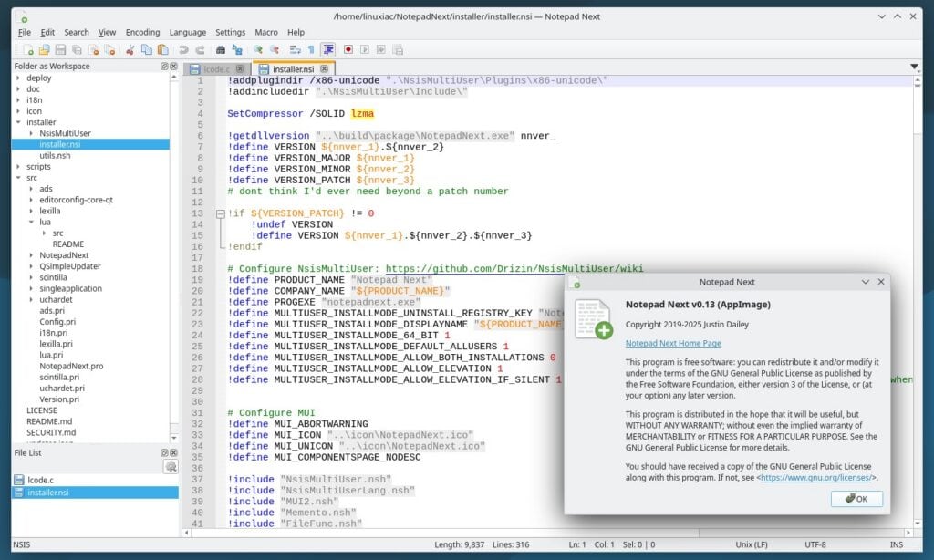Image resolution: width=934 pixels, height=560 pixels.
Task: Click the highlighted lzma word in the editor
Action: pos(362,114)
